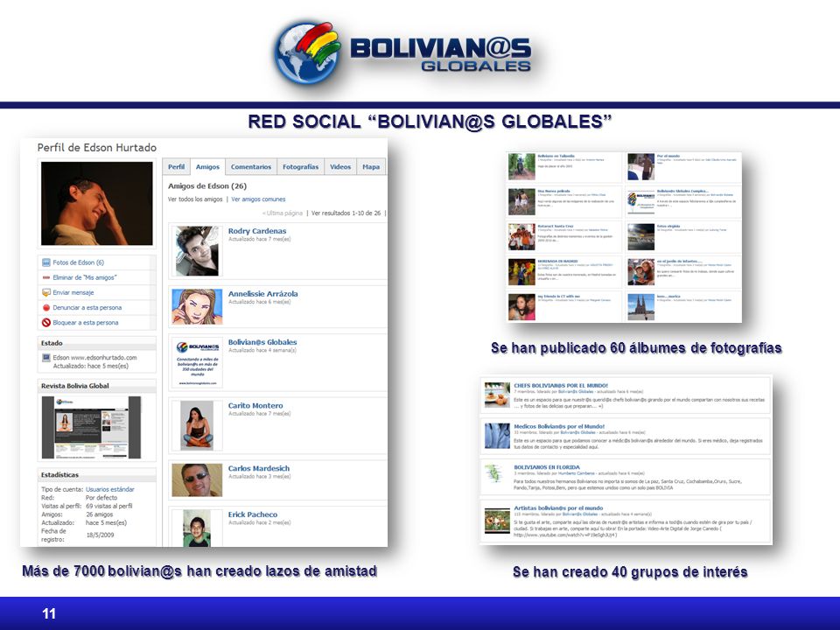Open Bolivian@s Globales friend name link
Screen dimensions: 840x630
[262, 342]
